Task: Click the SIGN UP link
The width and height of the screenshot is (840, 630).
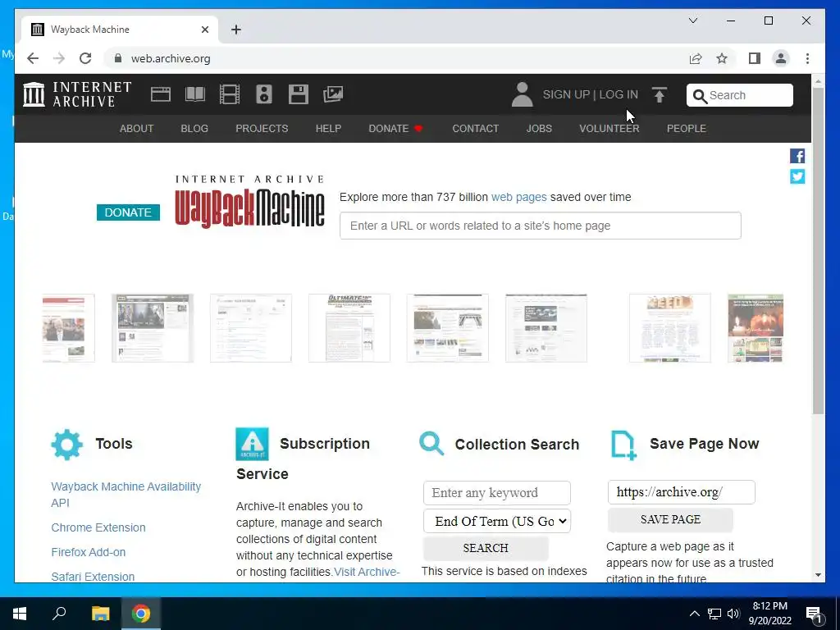Action: (x=566, y=94)
